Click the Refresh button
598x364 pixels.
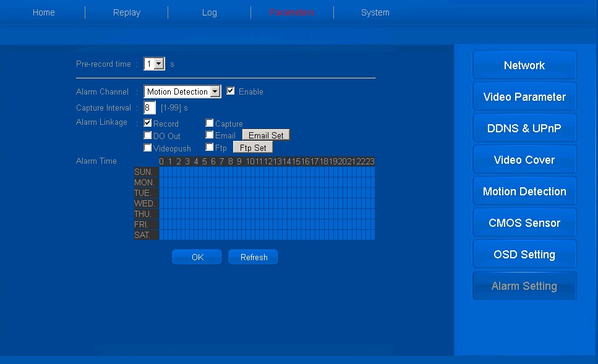(254, 257)
